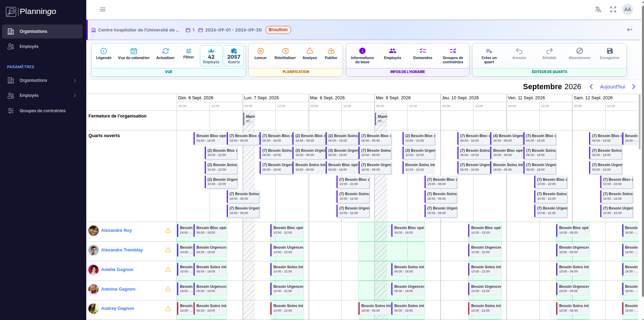644x320 pixels.
Task: Click the date range 2026-09-01 - 2026-09-30
Action: click(x=233, y=30)
